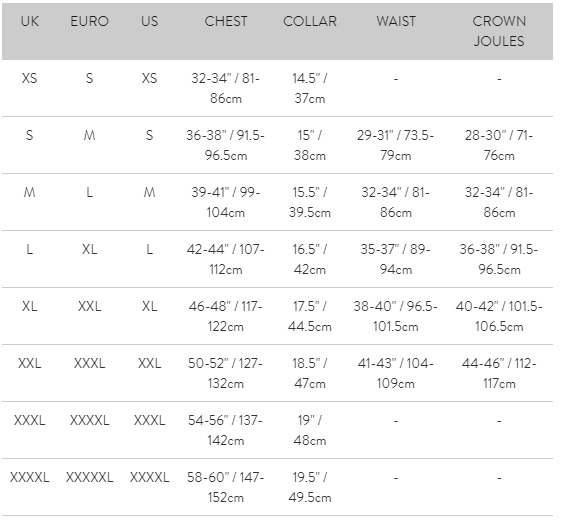The height and width of the screenshot is (527, 565).
Task: Click the COLLAR column header
Action: click(310, 21)
